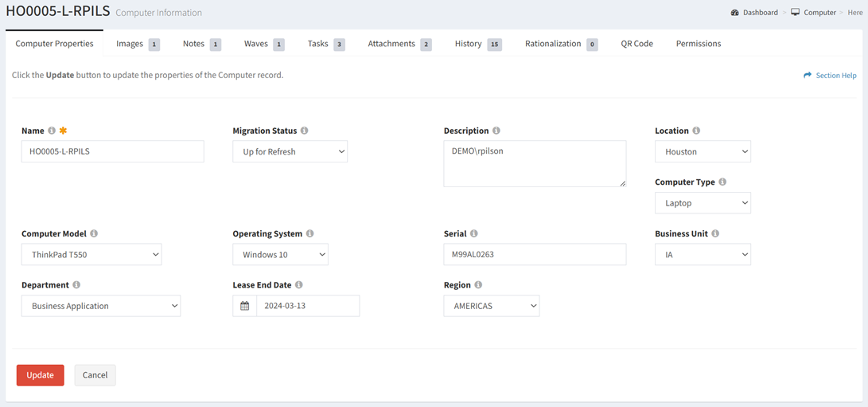The image size is (868, 407).
Task: Open the Computer Model dropdown
Action: (x=91, y=255)
